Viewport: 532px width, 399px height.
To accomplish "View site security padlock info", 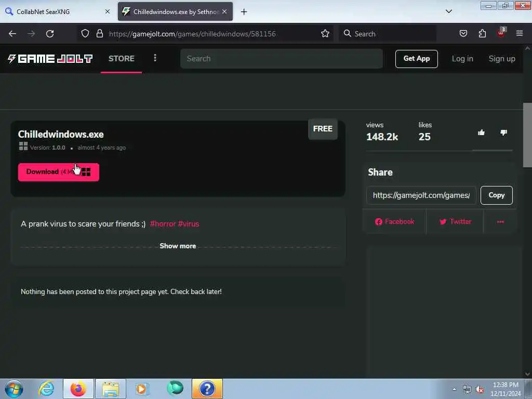I will tap(99, 34).
